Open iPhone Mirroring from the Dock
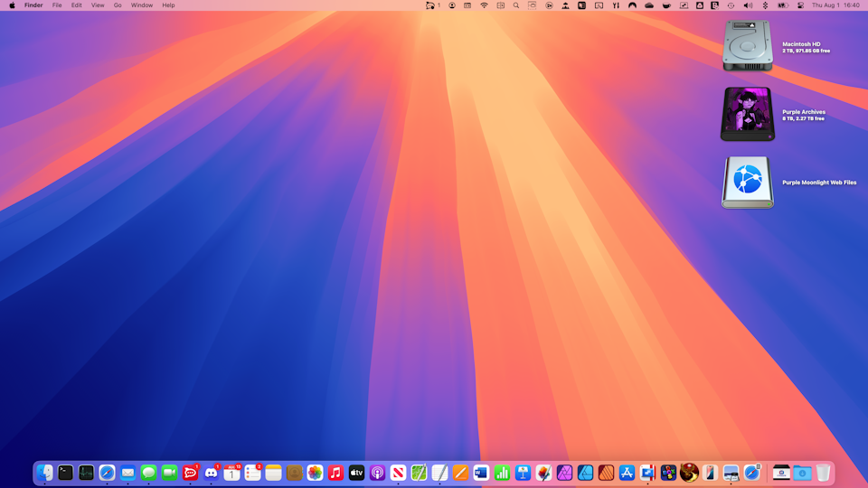The height and width of the screenshot is (488, 868). [711, 473]
